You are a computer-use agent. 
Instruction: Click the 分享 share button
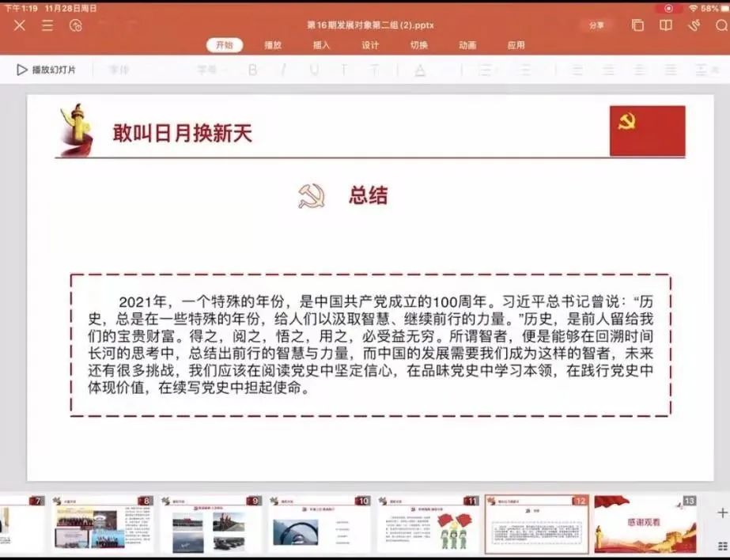pyautogui.click(x=596, y=25)
